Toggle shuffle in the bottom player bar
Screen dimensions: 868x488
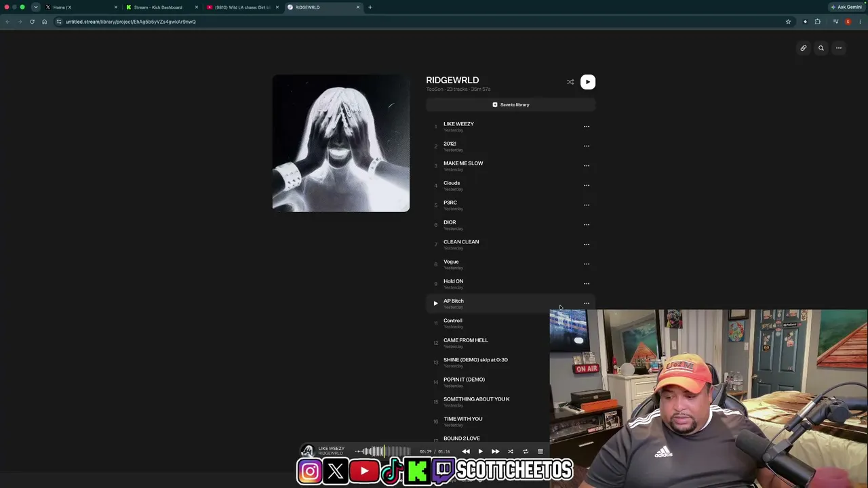point(511,451)
